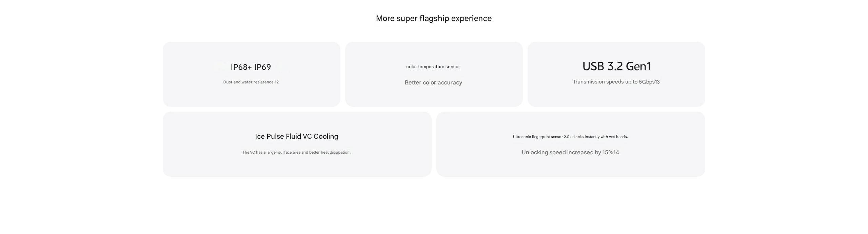The width and height of the screenshot is (868, 234).
Task: Click the USB 3.2 Gen1 title
Action: tap(616, 66)
